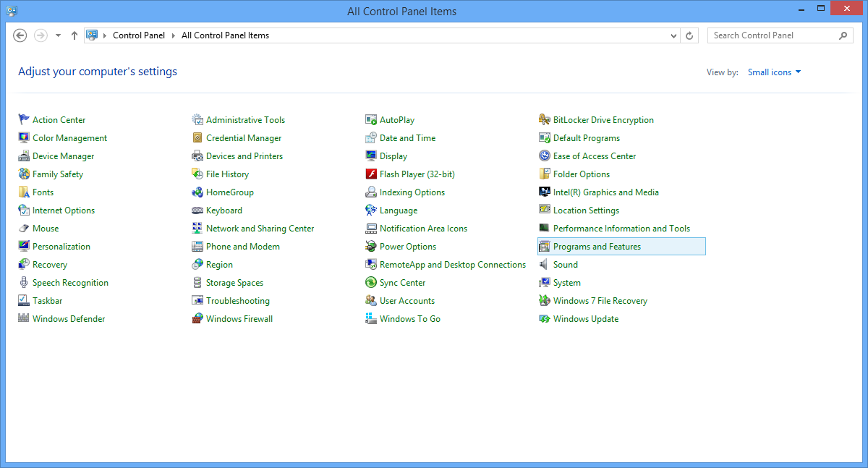Open the Device Manager icon
This screenshot has height=468, width=868.
(x=24, y=156)
